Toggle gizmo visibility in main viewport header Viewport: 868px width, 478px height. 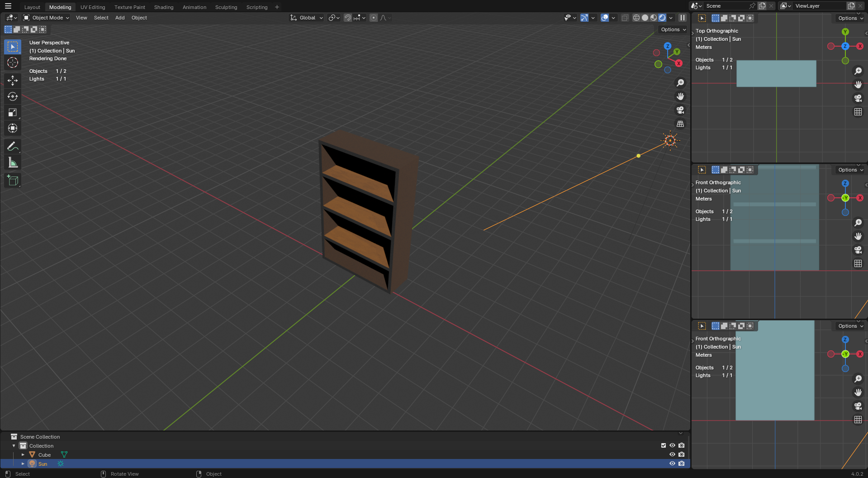point(584,18)
